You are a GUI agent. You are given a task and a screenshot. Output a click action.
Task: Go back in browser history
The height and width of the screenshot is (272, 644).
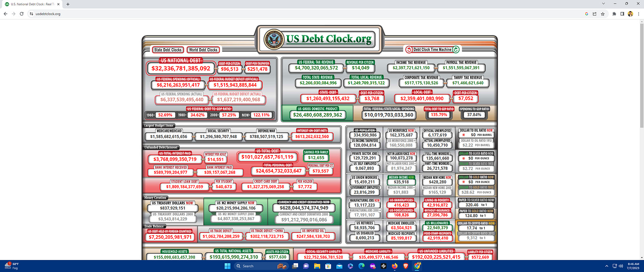(x=5, y=14)
